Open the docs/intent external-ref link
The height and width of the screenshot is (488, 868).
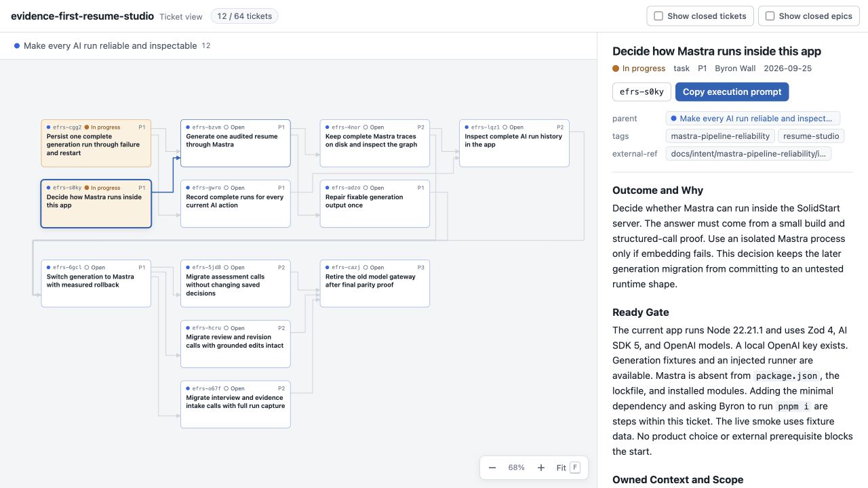click(x=749, y=154)
